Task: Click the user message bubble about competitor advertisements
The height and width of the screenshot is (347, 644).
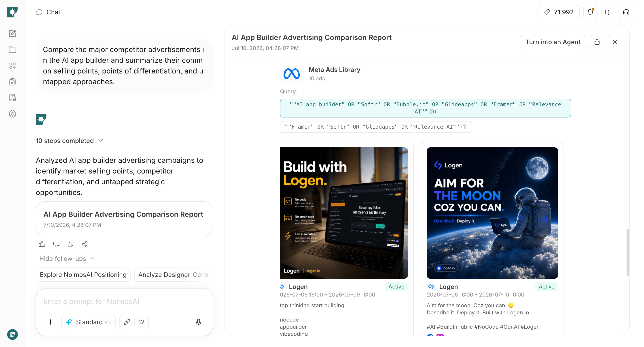Action: (x=125, y=66)
